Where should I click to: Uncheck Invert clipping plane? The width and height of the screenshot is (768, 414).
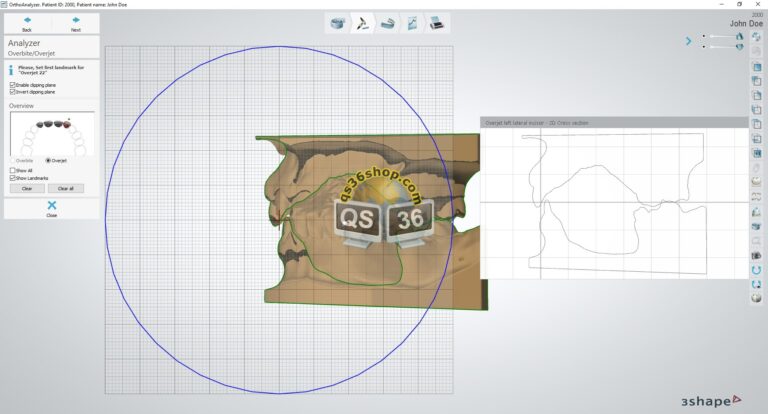tap(12, 92)
